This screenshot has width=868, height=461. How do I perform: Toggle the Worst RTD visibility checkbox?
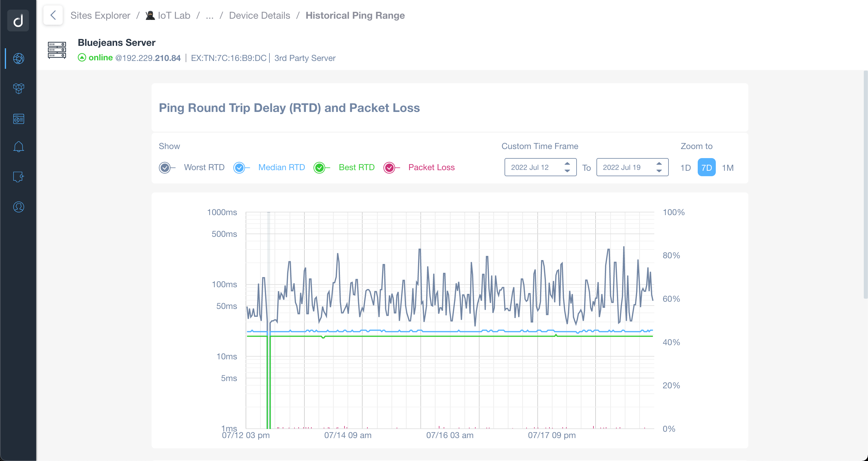tap(165, 167)
